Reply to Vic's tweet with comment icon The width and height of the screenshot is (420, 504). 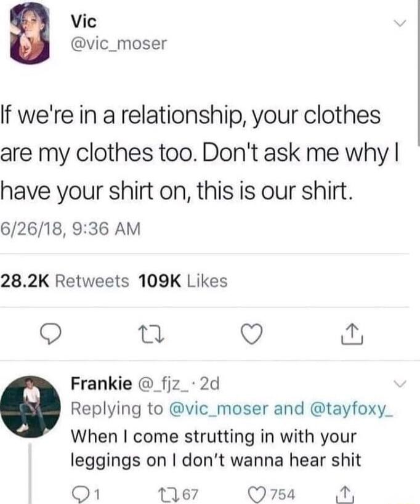[50, 335]
